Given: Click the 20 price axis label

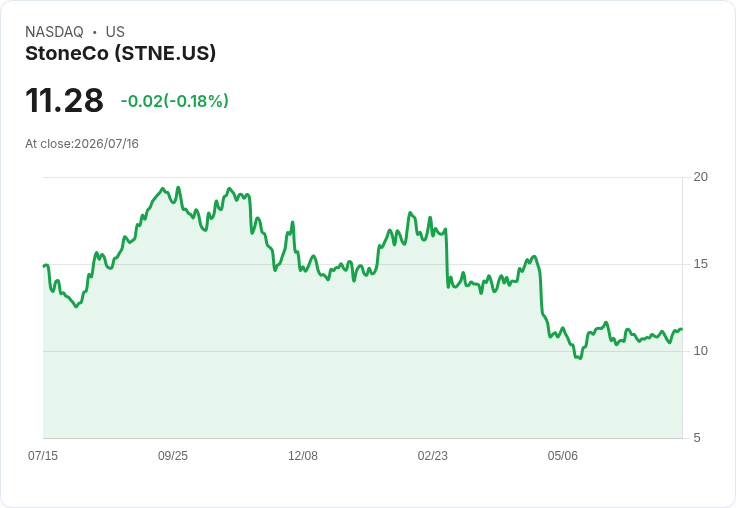Looking at the screenshot, I should pyautogui.click(x=700, y=177).
